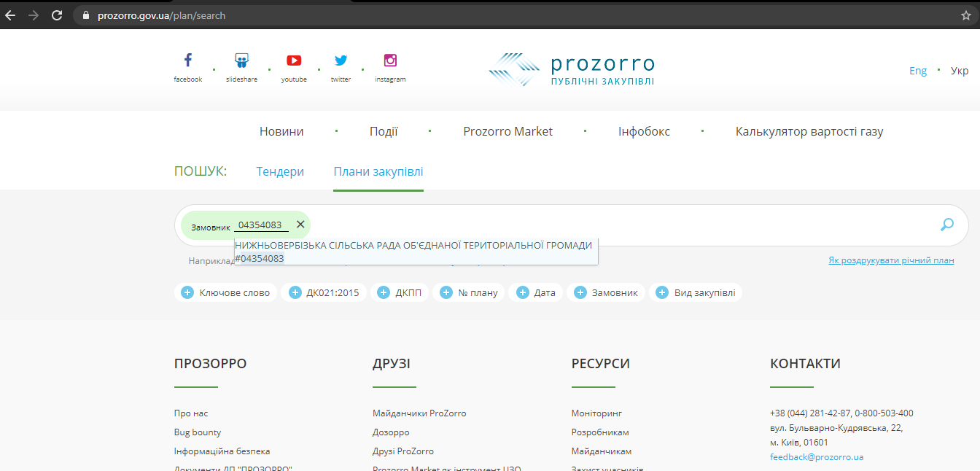
Task: Add the ДК021:2015 filter
Action: [324, 292]
